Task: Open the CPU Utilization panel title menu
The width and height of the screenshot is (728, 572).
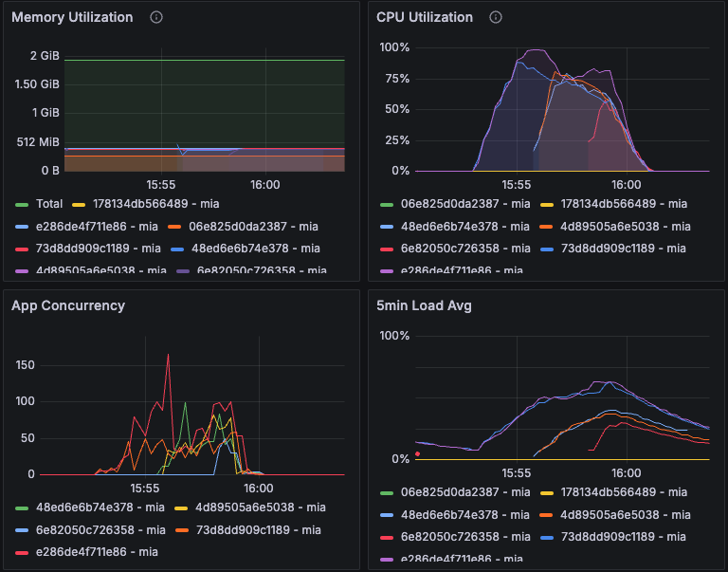Action: point(425,17)
